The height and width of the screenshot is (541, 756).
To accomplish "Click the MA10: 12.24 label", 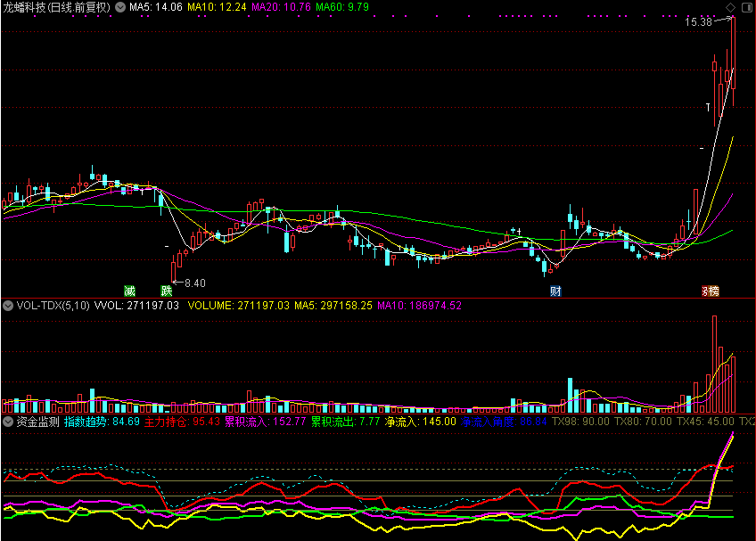I will pyautogui.click(x=217, y=7).
